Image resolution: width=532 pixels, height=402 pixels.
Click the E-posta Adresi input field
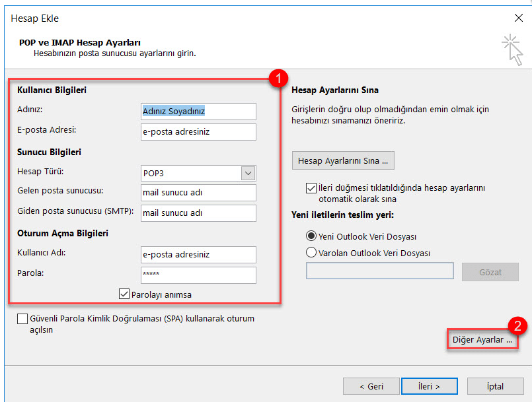click(x=198, y=132)
